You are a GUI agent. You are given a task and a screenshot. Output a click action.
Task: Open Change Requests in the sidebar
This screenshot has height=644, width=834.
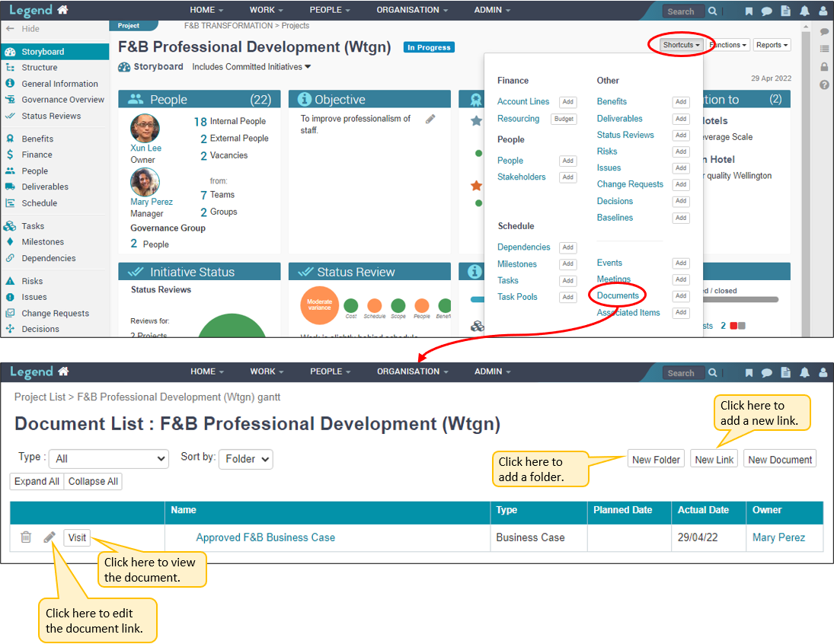coord(56,313)
